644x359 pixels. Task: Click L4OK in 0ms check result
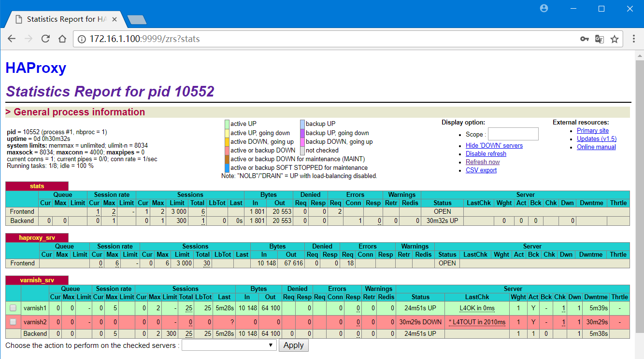(x=477, y=308)
